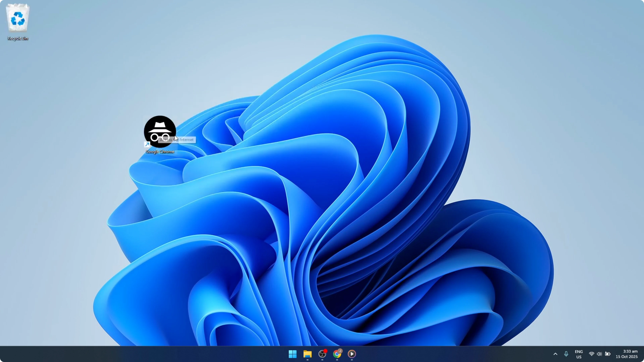Expand the hidden icons tray chevron
644x362 pixels.
pos(555,354)
